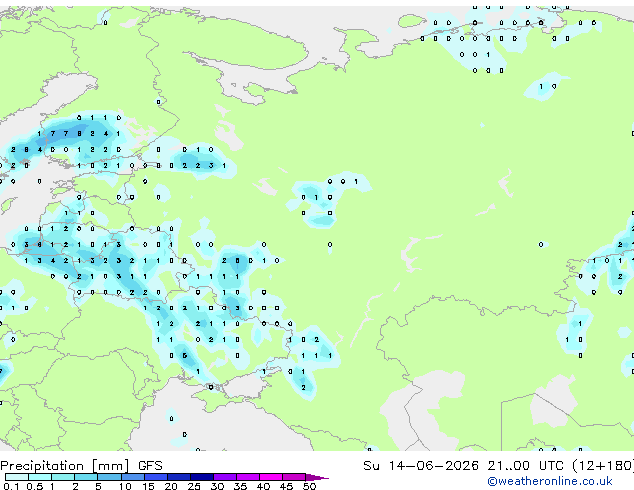Image resolution: width=634 pixels, height=490 pixels.
Task: Click the 30–35 mm purple legend box
Action: click(225, 477)
